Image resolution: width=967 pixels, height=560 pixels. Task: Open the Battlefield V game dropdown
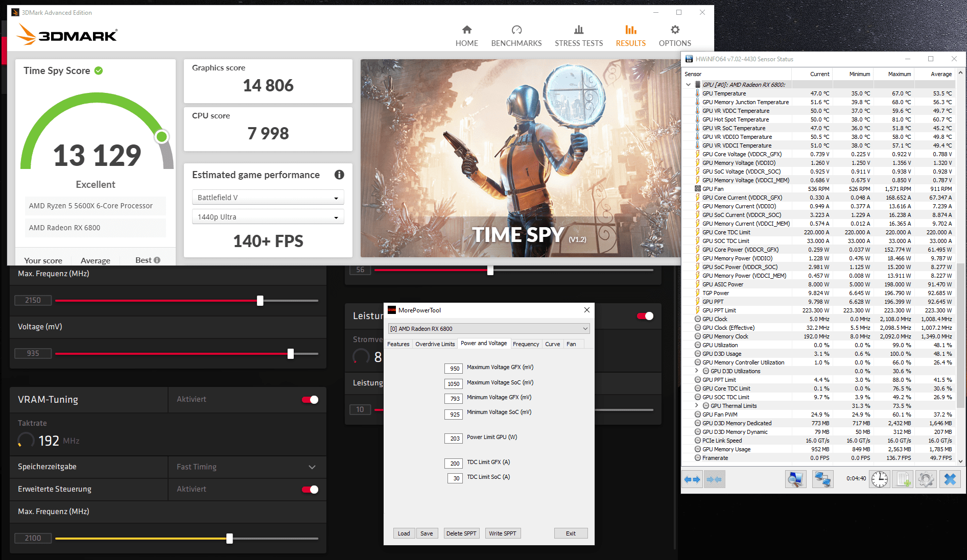point(268,198)
